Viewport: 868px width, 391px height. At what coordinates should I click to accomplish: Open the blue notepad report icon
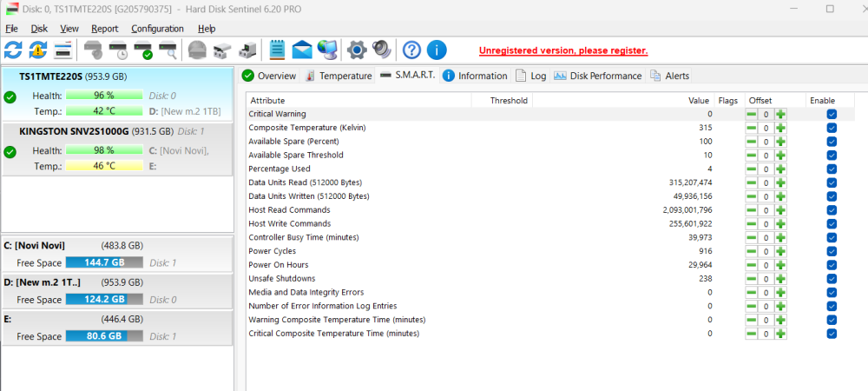[x=277, y=50]
